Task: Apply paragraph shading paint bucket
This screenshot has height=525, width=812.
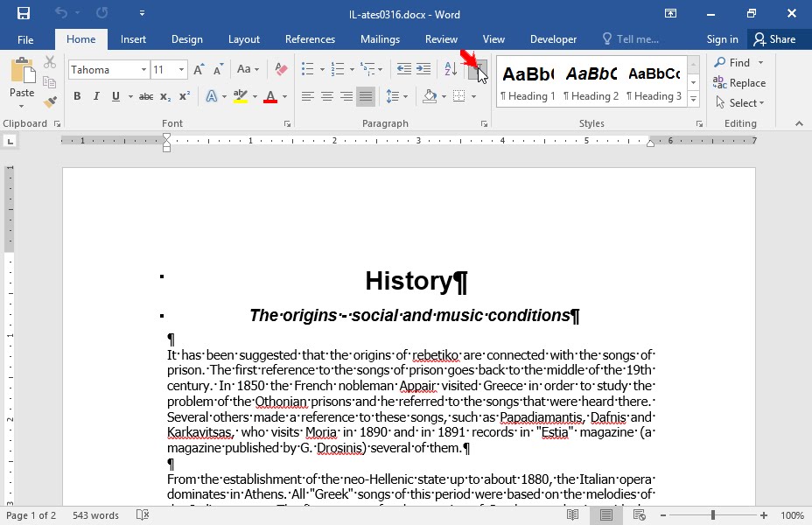Action: pos(430,96)
